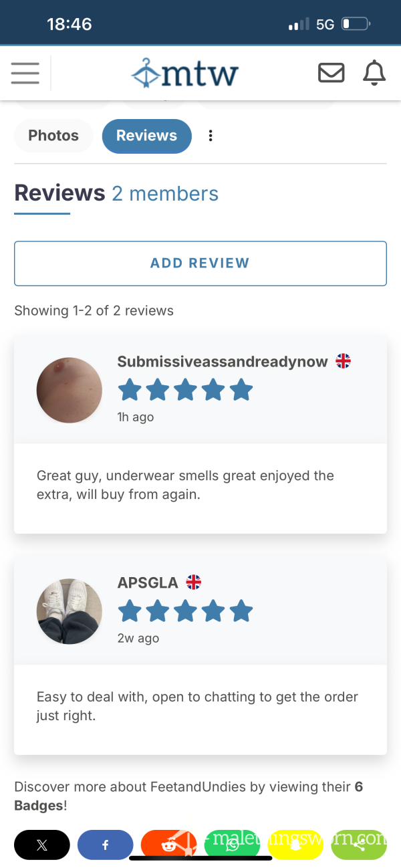View APSGLA's sneaker avatar picture
Screen dimensions: 401x868
point(70,611)
